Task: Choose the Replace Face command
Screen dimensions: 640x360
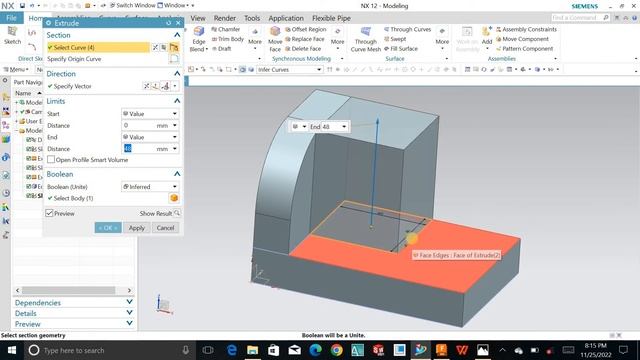Action: click(x=304, y=39)
